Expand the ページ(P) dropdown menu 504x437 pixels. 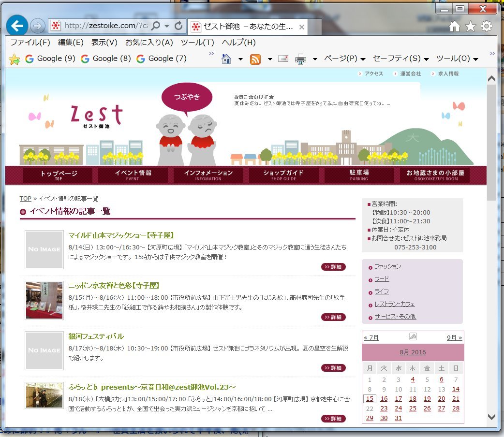click(344, 58)
